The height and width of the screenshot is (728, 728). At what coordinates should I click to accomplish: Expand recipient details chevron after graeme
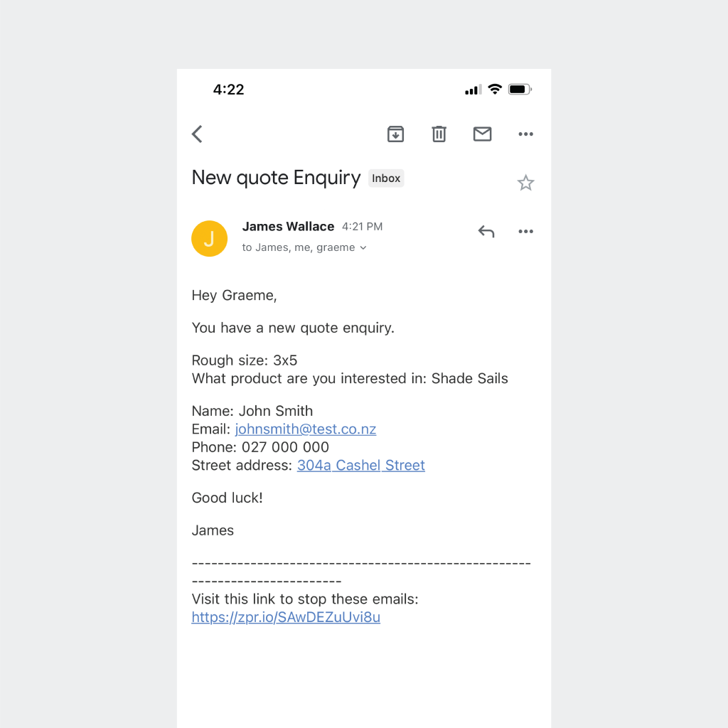[x=363, y=248]
